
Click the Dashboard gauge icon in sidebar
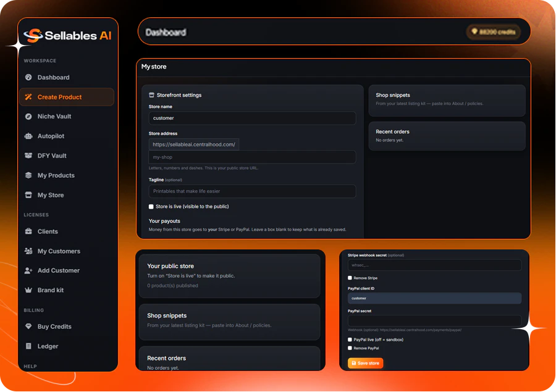click(28, 77)
